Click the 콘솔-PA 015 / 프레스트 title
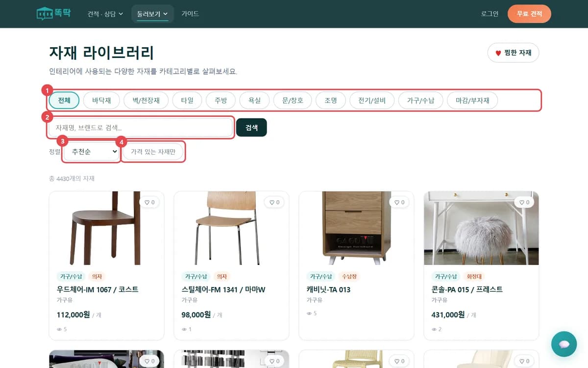The width and height of the screenshot is (588, 368). [x=467, y=289]
